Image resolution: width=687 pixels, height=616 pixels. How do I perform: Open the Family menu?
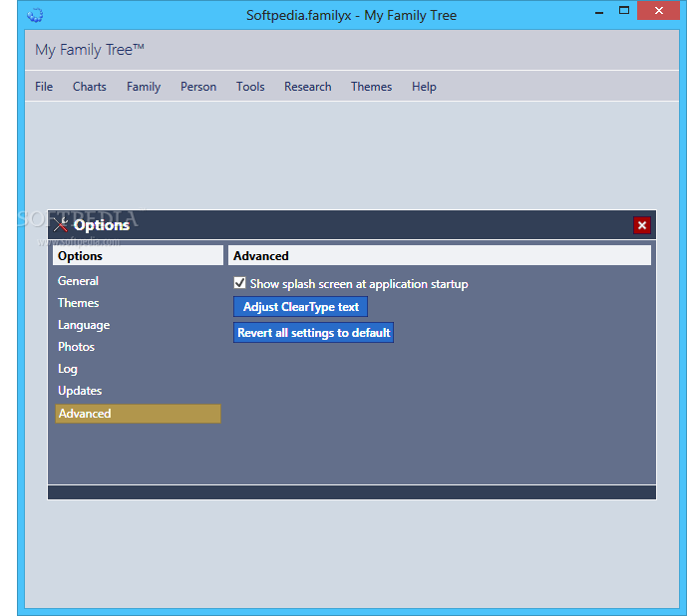(144, 87)
